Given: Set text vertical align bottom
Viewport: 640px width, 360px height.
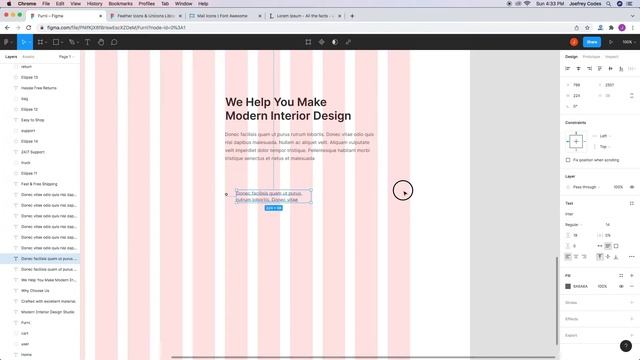Looking at the screenshot, I should click(x=616, y=257).
